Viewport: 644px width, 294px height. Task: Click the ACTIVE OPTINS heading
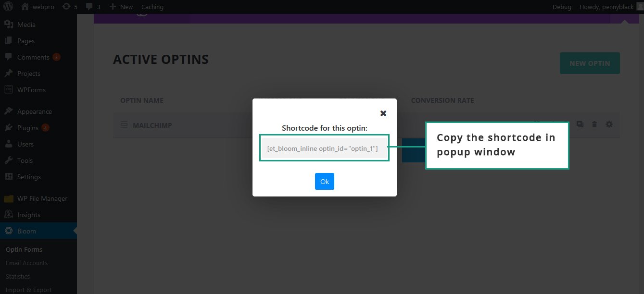(x=161, y=60)
